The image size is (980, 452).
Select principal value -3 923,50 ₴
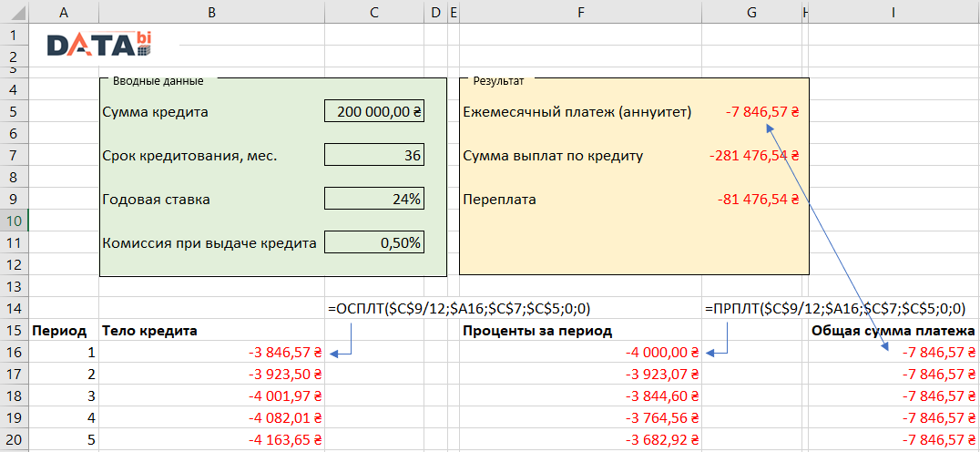[212, 375]
